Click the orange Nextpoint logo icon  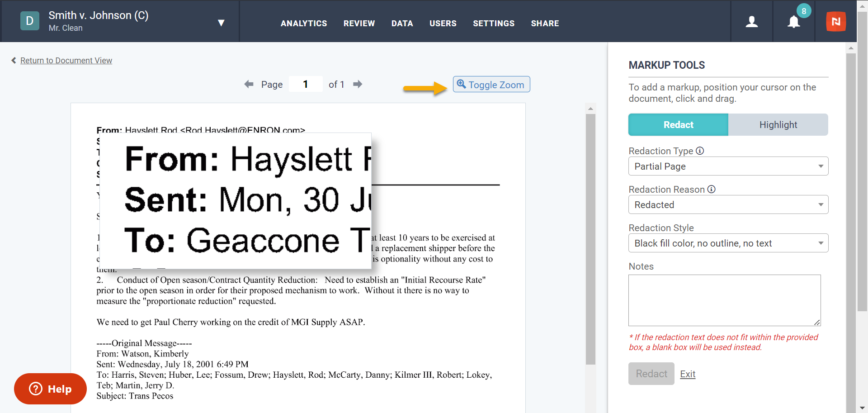click(x=836, y=21)
